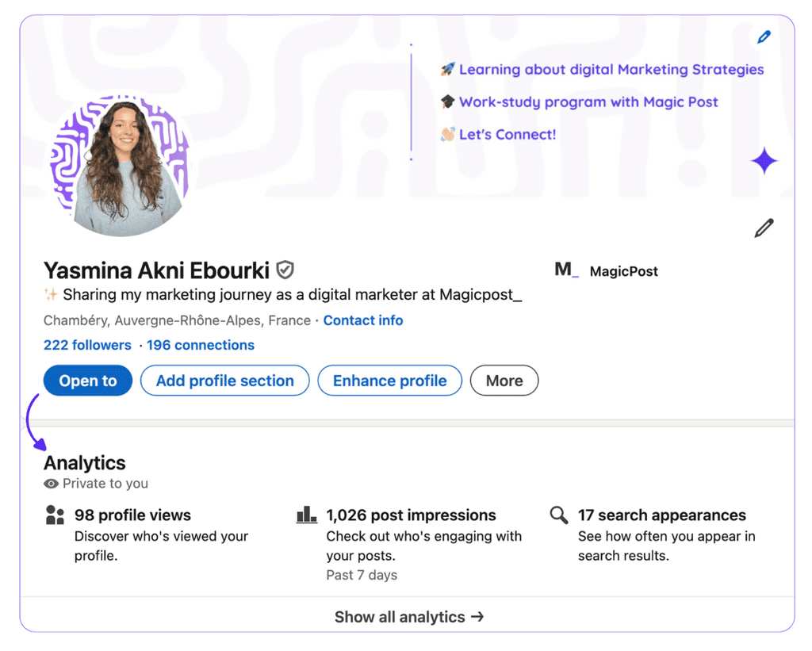Expand Show all analytics with the arrow
The image size is (812, 651).
tap(409, 617)
